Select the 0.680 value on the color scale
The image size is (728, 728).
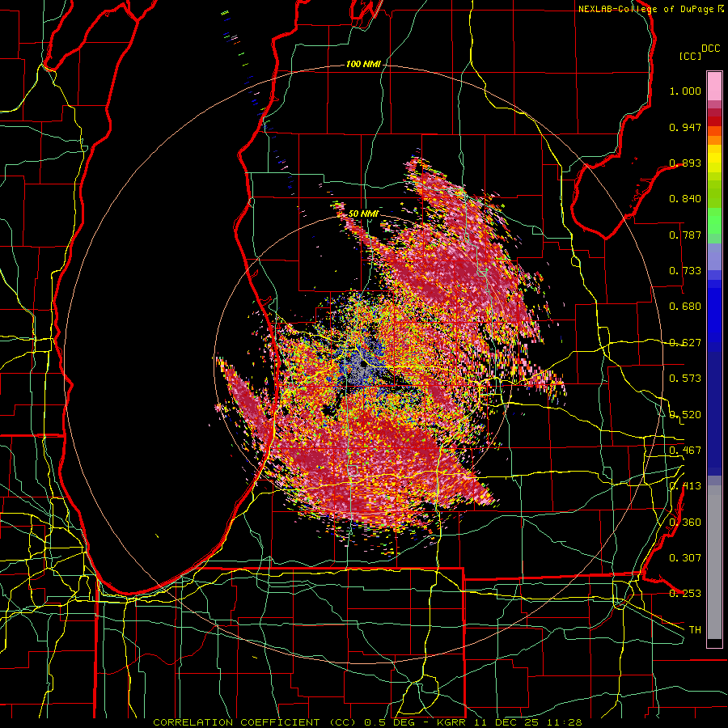point(685,307)
